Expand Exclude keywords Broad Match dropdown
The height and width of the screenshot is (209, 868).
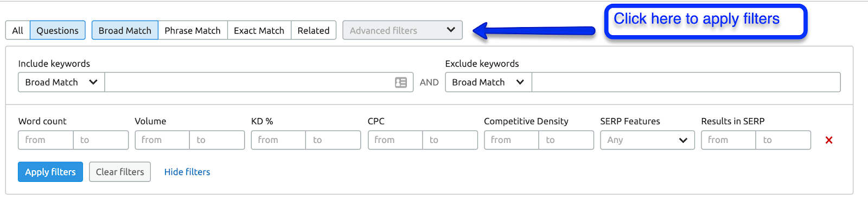coord(488,82)
